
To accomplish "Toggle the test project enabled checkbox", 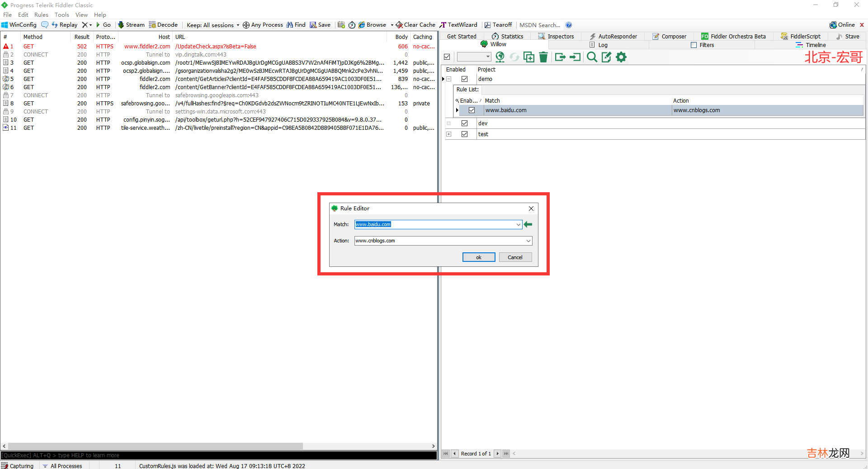I will pos(464,134).
